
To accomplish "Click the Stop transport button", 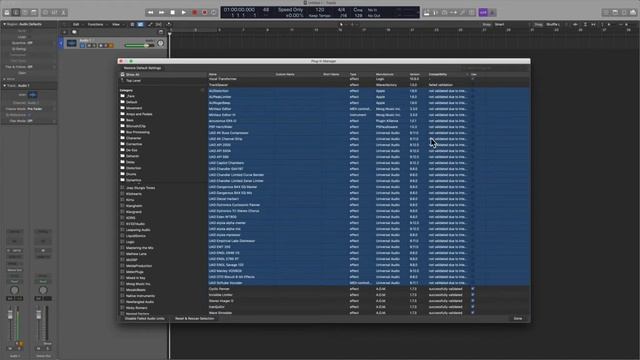I will pyautogui.click(x=173, y=13).
